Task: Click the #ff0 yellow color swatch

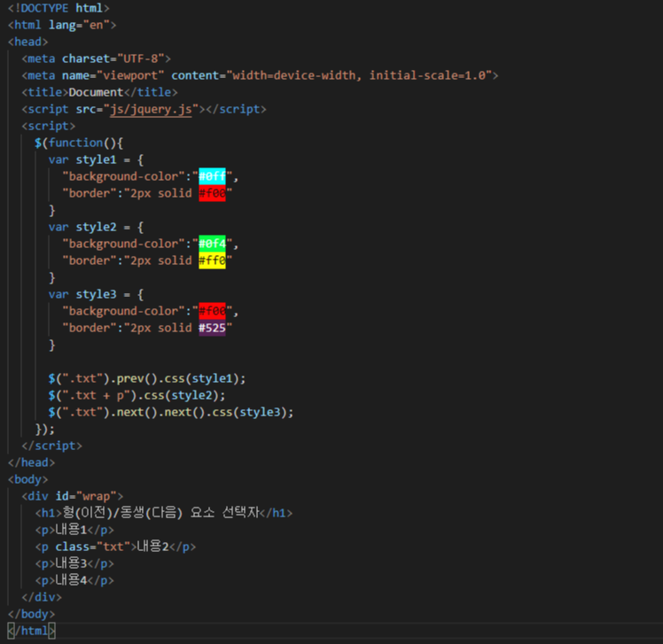Action: point(212,260)
